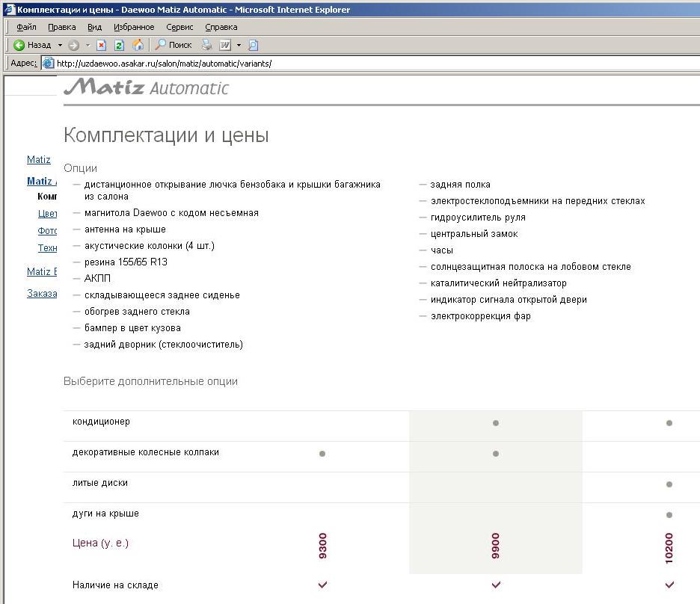This screenshot has width=700, height=604.
Task: Print the page using the printer icon
Action: point(206,45)
